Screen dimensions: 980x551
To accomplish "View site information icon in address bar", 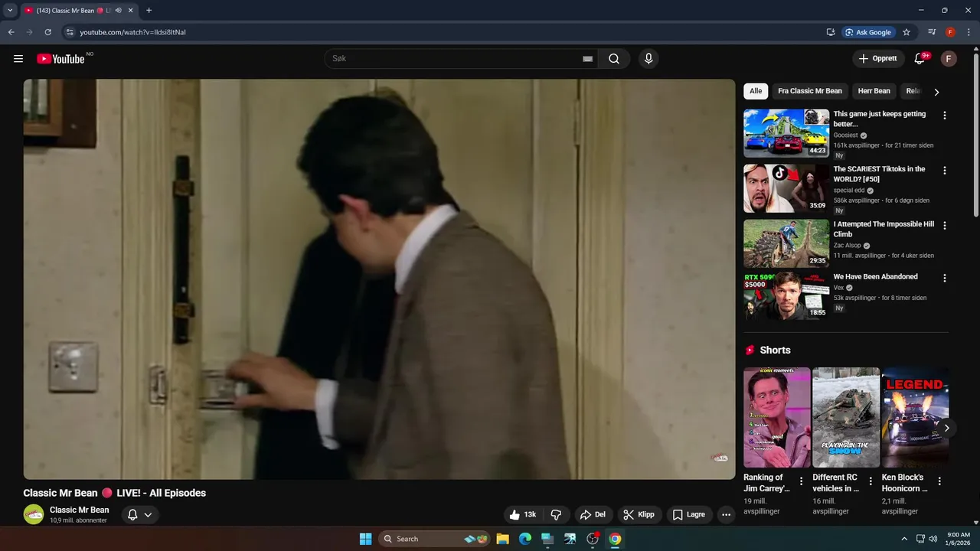I will [70, 32].
